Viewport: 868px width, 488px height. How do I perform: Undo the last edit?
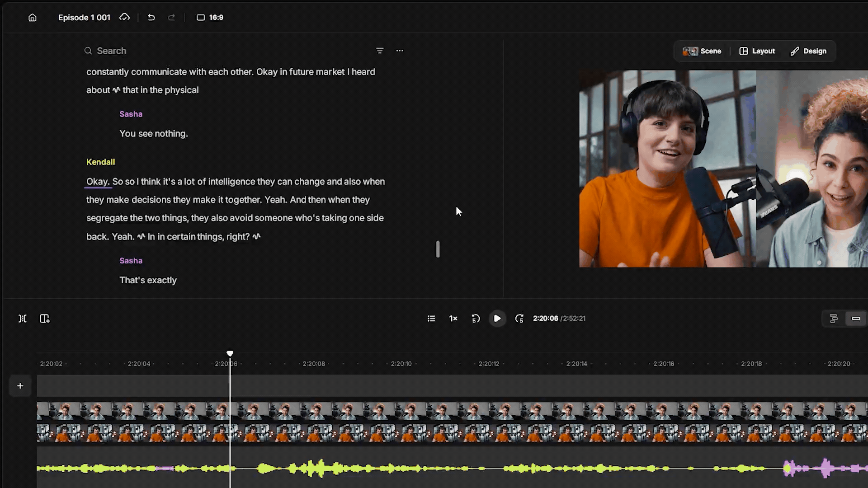pos(151,18)
